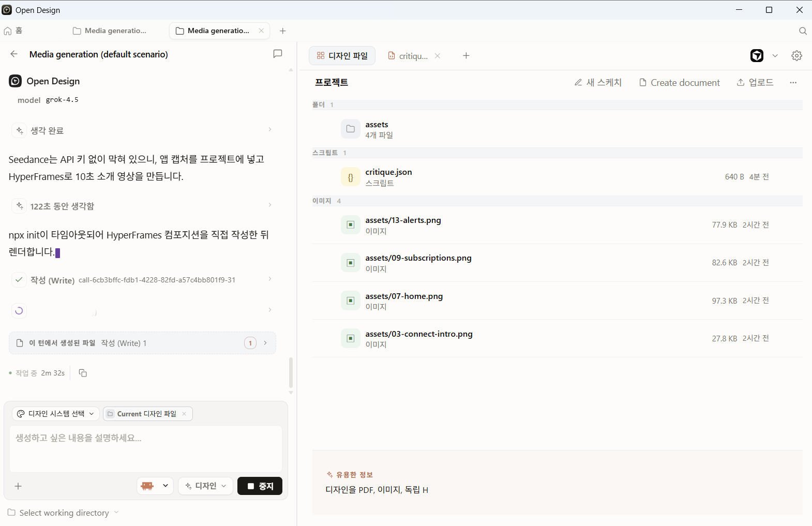Open assets/13-alerts.png image
The image size is (812, 526).
click(558, 225)
